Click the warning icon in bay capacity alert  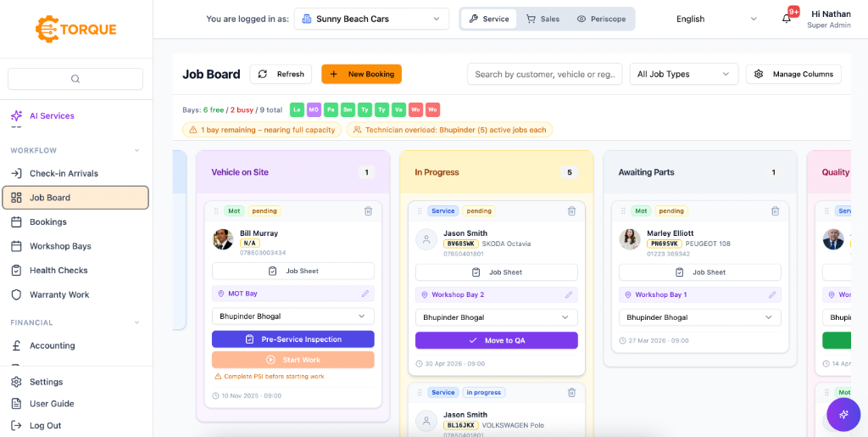coord(193,130)
